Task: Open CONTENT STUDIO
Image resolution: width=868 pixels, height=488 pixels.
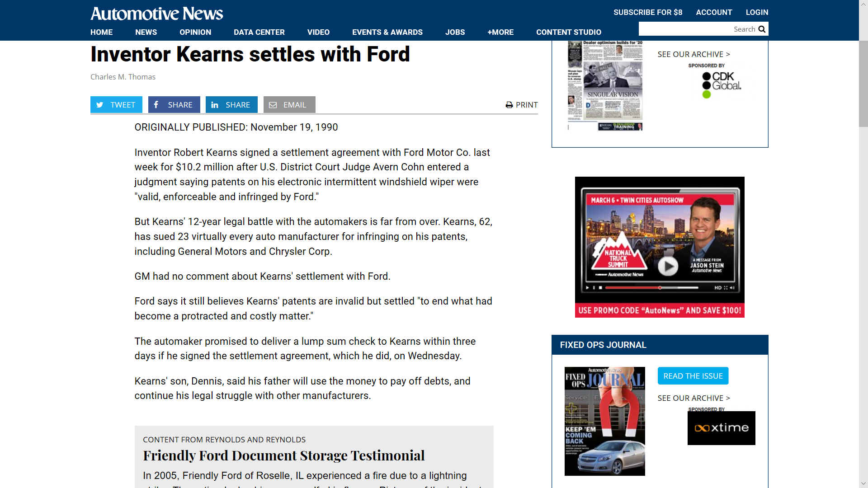Action: (x=569, y=32)
